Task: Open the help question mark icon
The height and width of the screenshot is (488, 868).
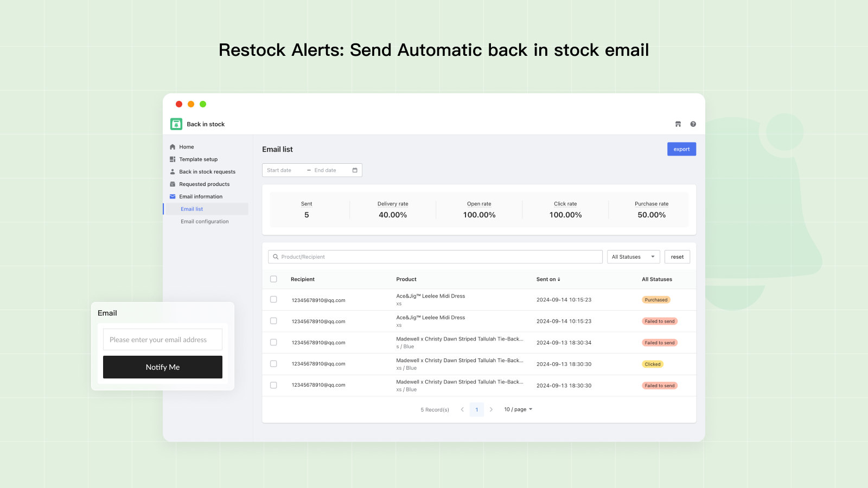Action: pos(693,124)
